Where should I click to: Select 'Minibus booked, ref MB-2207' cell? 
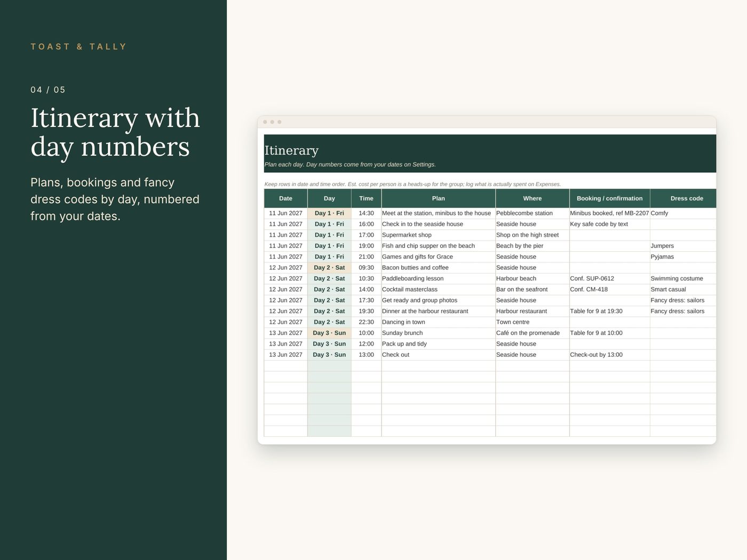coord(609,213)
